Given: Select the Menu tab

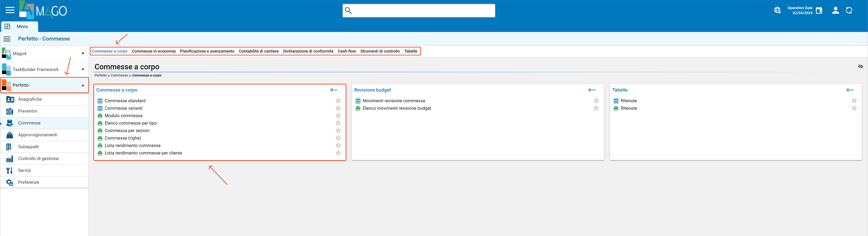Looking at the screenshot, I should click(x=19, y=26).
